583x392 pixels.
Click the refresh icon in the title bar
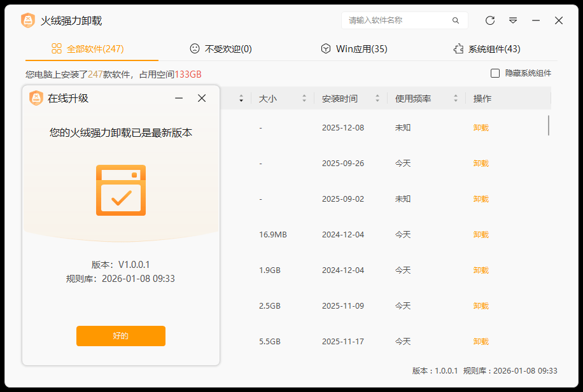click(x=489, y=20)
